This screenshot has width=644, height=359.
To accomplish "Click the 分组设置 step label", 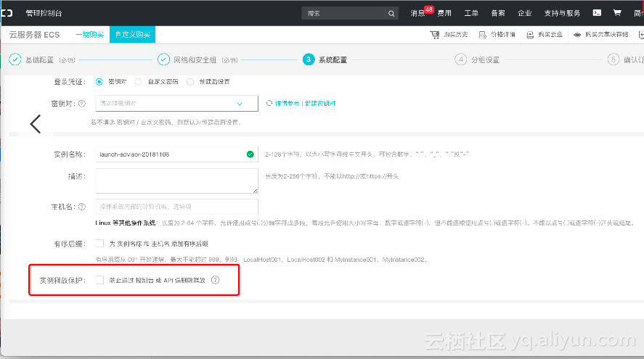I will [x=485, y=60].
